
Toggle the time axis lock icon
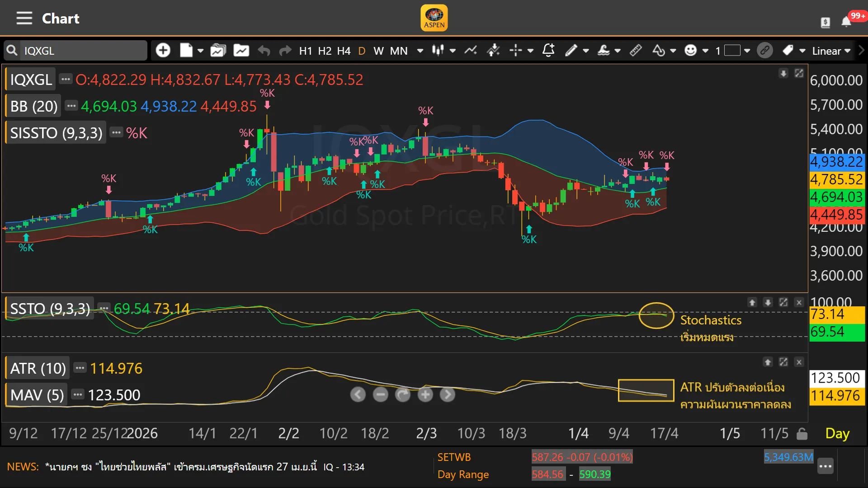click(x=802, y=434)
